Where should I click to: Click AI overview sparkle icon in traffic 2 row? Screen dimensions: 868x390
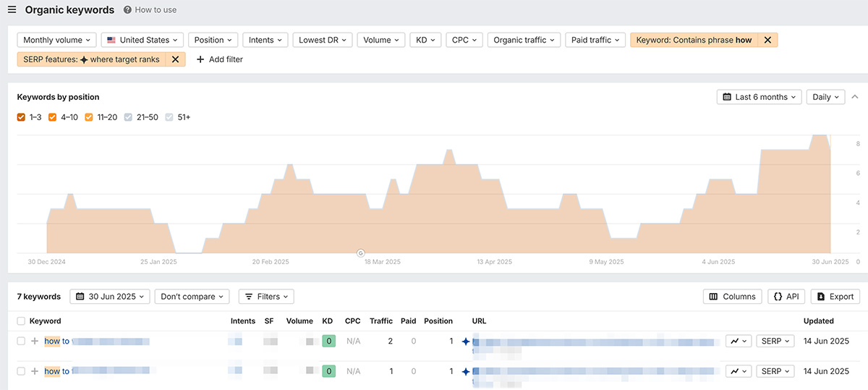466,342
